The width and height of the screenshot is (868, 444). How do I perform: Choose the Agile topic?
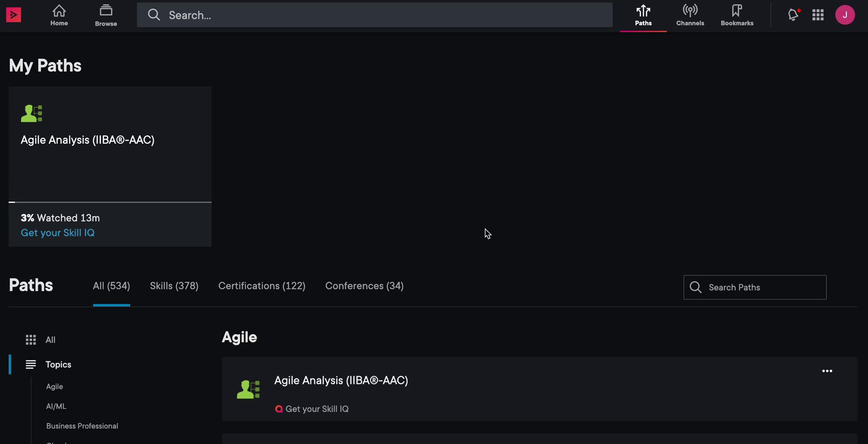click(55, 387)
